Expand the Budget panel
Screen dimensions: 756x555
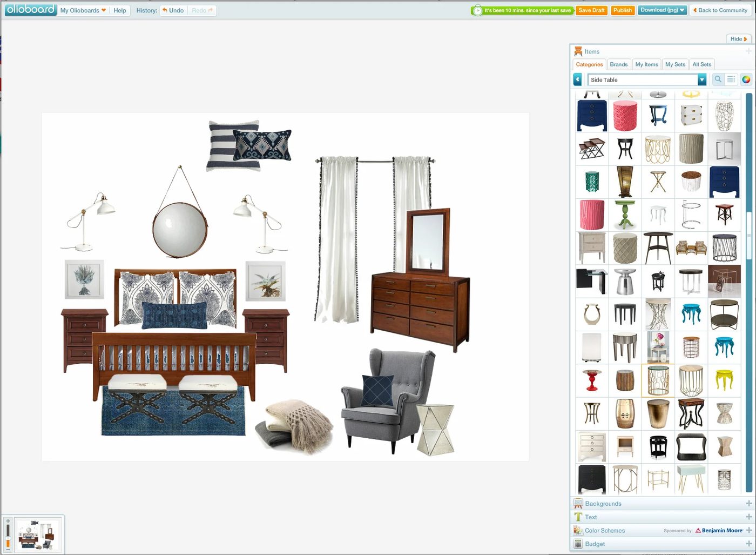click(662, 544)
